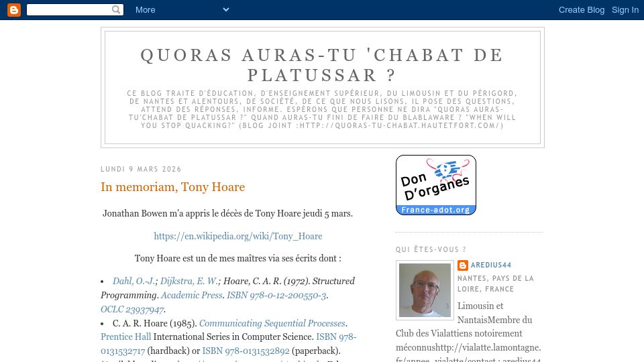Select line 'Tony Hoare est un de mes maîtres'
This screenshot has width=644, height=362.
coord(237,259)
